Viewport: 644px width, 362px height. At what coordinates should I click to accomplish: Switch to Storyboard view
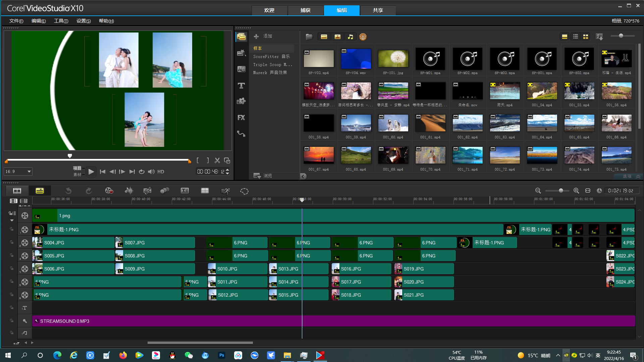(x=17, y=191)
